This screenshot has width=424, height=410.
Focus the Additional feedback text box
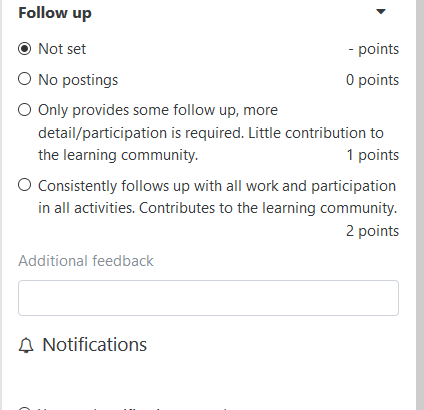(208, 298)
